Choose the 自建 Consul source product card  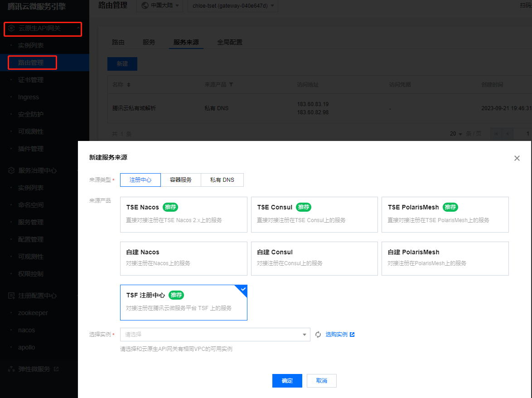click(314, 258)
